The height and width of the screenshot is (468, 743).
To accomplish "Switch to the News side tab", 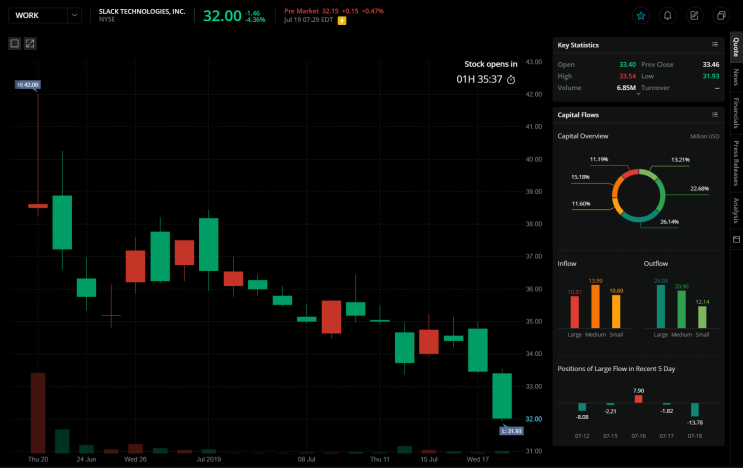I will coord(736,77).
